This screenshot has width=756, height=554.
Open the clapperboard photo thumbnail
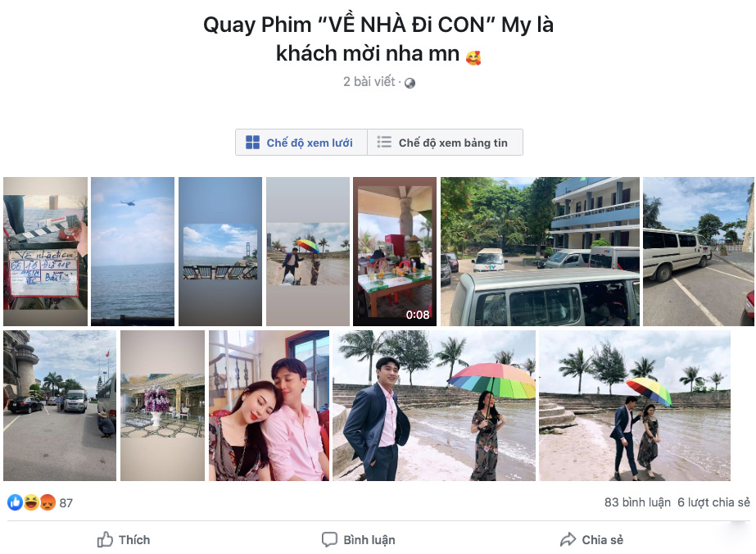(x=45, y=252)
